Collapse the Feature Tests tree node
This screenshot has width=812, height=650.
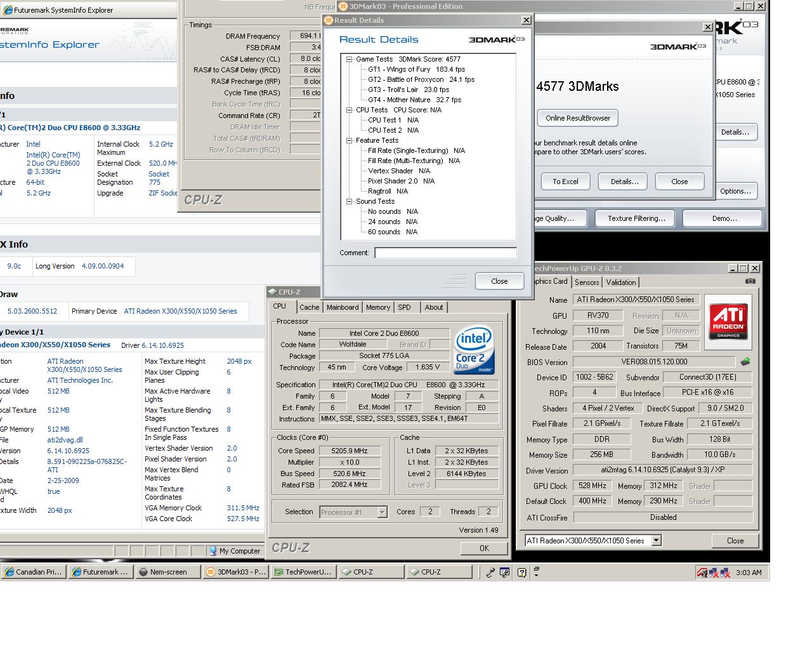[x=349, y=140]
